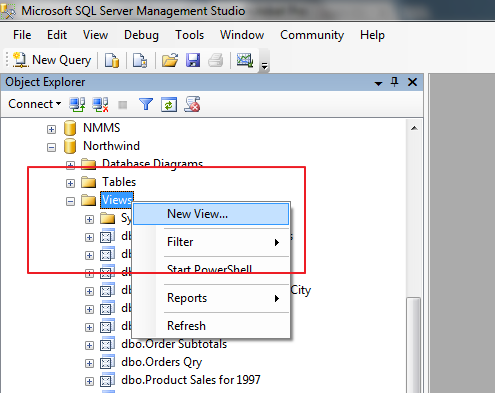495x393 pixels.
Task: Click the Refresh icon in Object Explorer
Action: pyautogui.click(x=169, y=105)
